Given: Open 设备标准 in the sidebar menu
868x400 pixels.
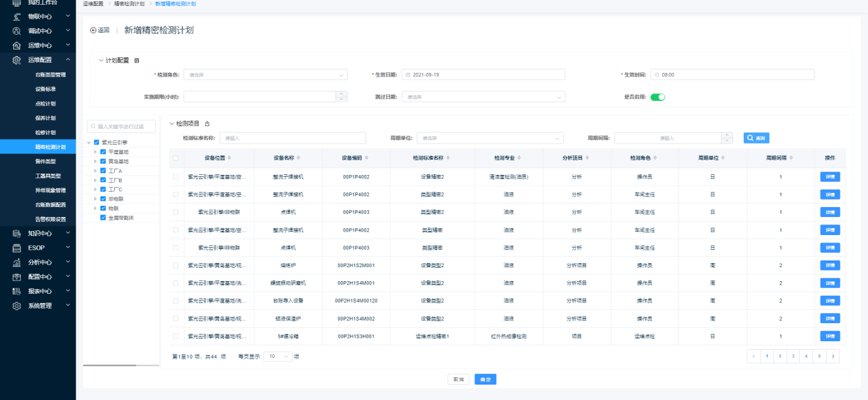Looking at the screenshot, I should pos(45,89).
